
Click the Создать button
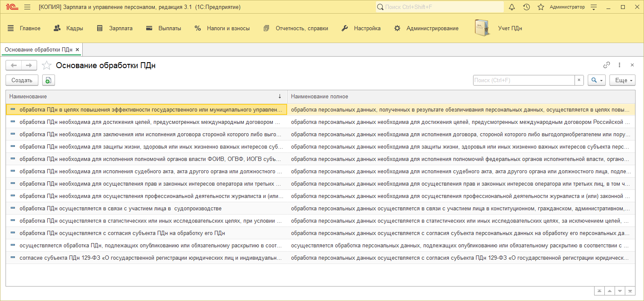22,80
